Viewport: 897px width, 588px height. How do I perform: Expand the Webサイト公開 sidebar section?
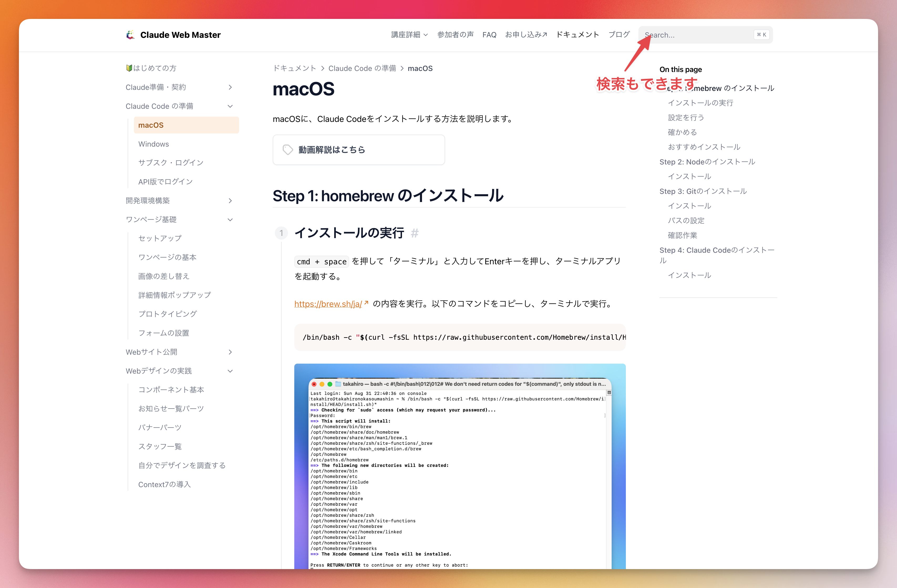tap(230, 352)
